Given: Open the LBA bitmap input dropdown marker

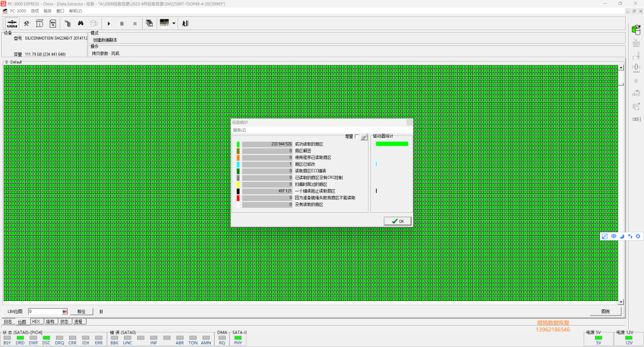Looking at the screenshot, I should point(64,311).
